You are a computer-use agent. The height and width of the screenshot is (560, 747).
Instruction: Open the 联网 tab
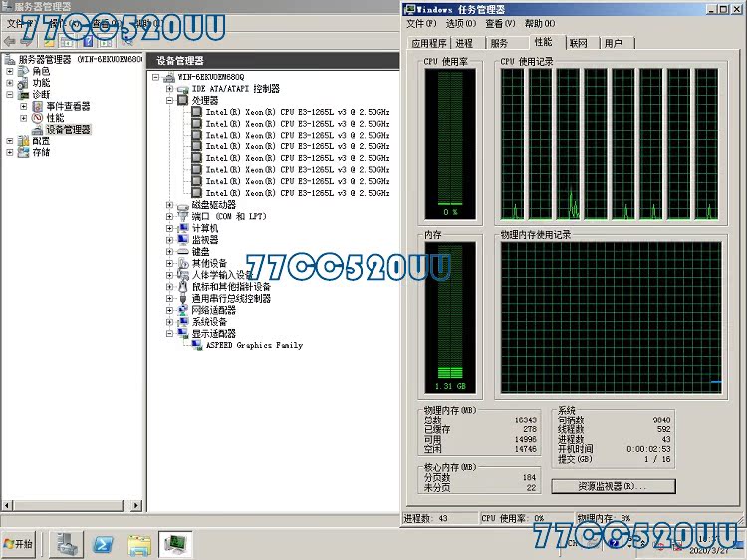[x=578, y=43]
